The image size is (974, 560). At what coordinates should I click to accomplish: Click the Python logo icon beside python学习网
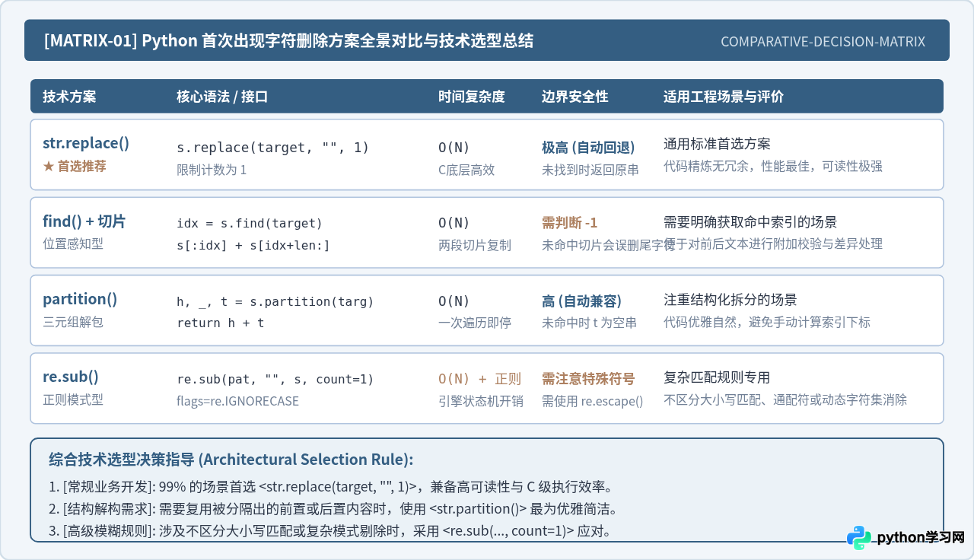pyautogui.click(x=859, y=538)
